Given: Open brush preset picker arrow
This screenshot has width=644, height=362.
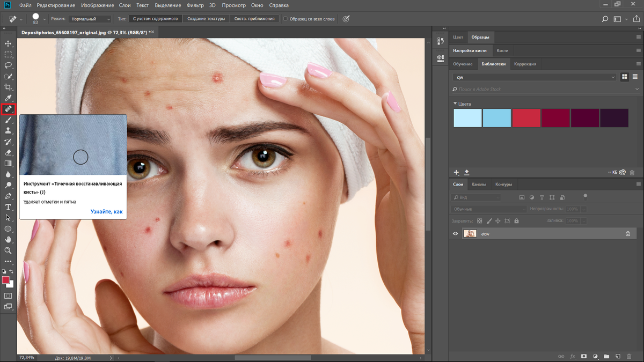Looking at the screenshot, I should 45,19.
